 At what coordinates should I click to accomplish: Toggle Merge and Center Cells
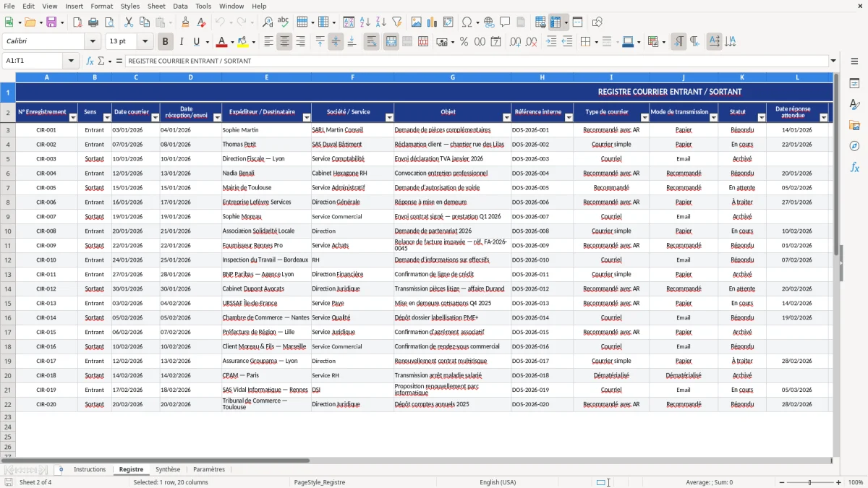(x=391, y=42)
